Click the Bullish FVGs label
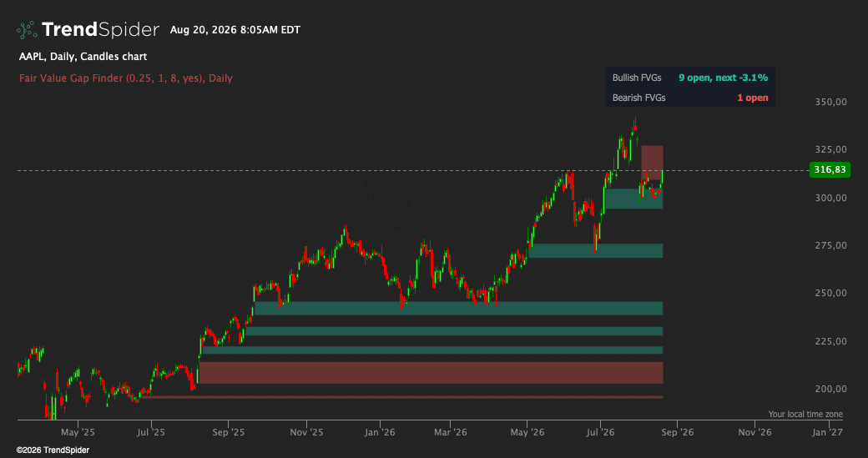868x458 pixels. [637, 78]
